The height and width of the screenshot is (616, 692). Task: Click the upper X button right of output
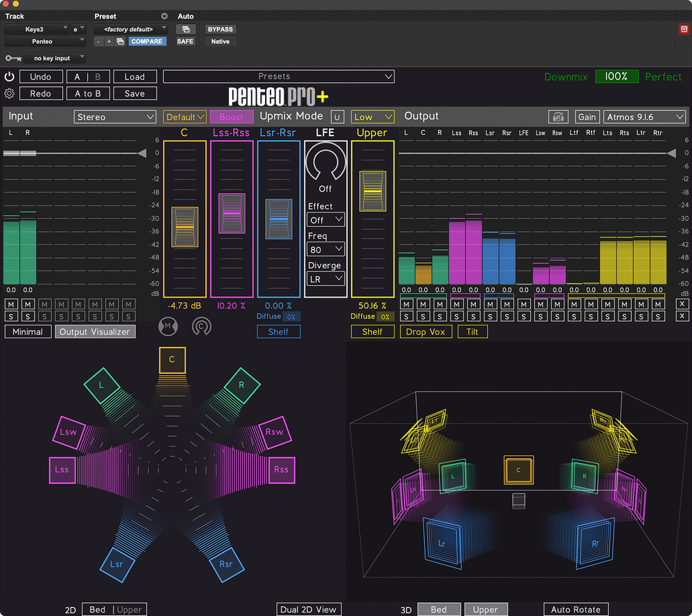coord(682,304)
